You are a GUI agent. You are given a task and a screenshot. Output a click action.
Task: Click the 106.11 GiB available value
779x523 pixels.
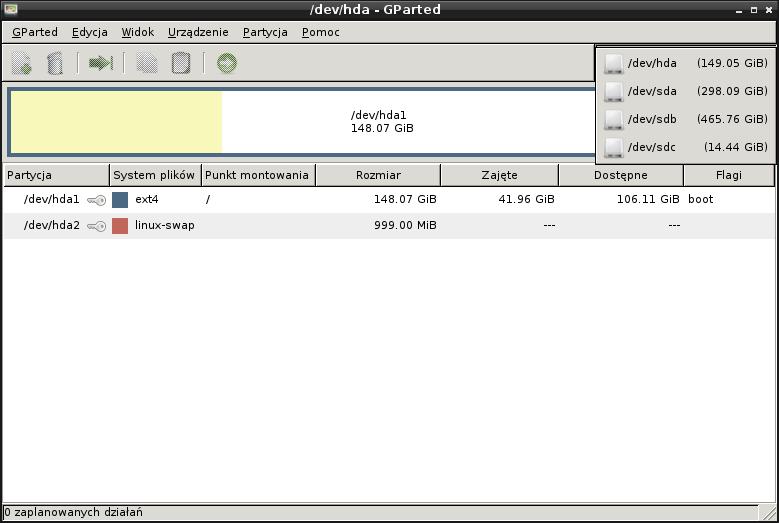[x=648, y=200]
